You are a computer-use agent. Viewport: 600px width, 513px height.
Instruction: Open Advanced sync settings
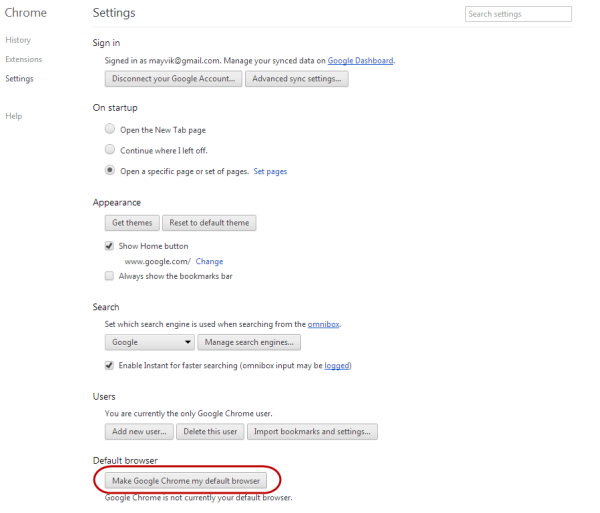[x=297, y=79]
